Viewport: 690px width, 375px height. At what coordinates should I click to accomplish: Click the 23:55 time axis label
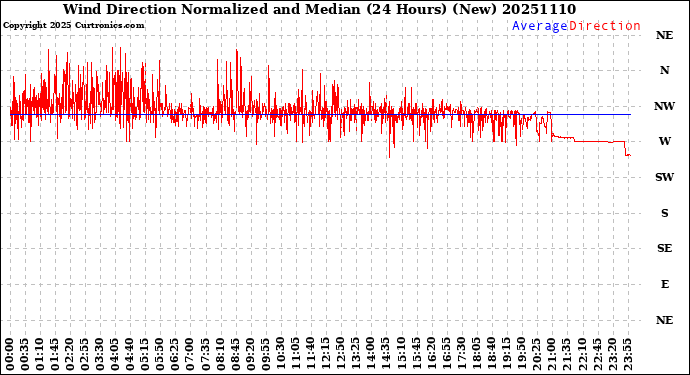(x=627, y=355)
